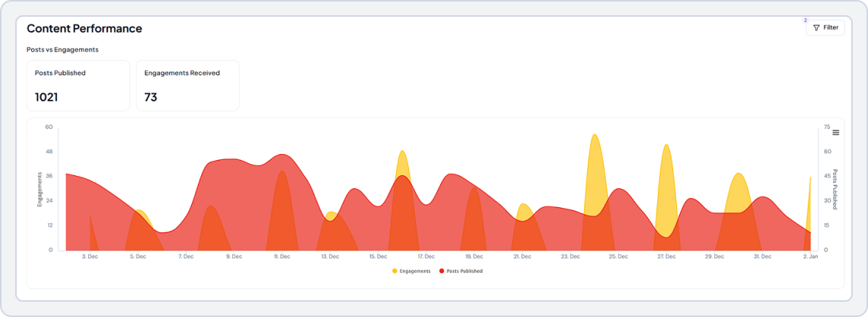The width and height of the screenshot is (868, 317).
Task: Select the Posts Published stat card
Action: [78, 85]
